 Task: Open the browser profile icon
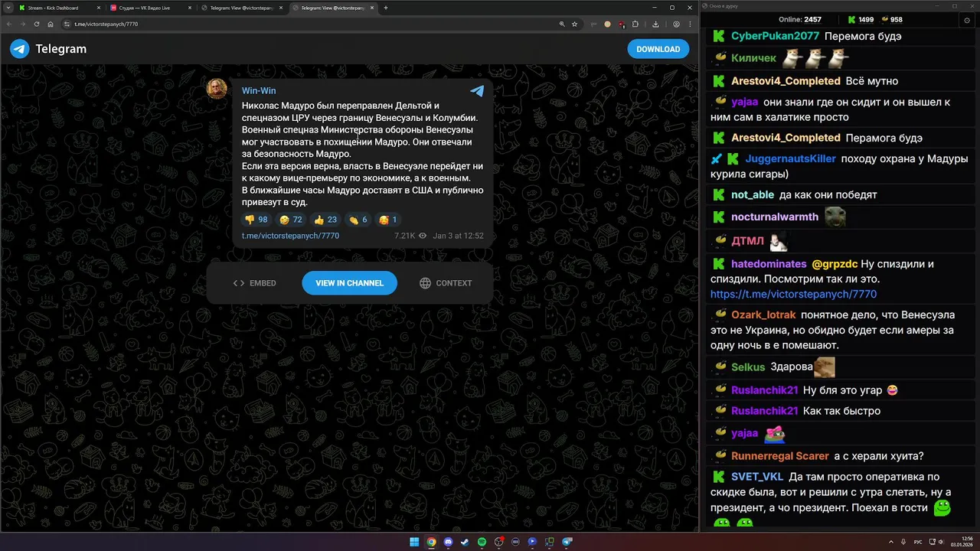(x=676, y=24)
